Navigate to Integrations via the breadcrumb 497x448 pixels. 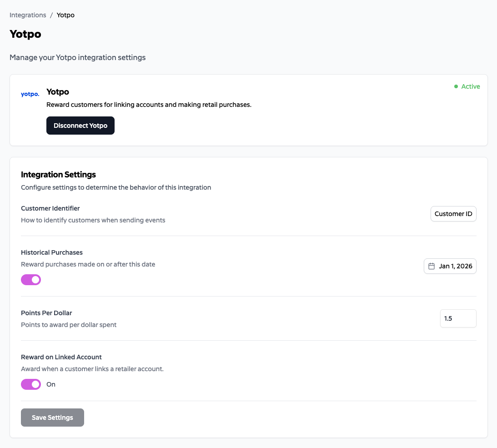(x=28, y=15)
